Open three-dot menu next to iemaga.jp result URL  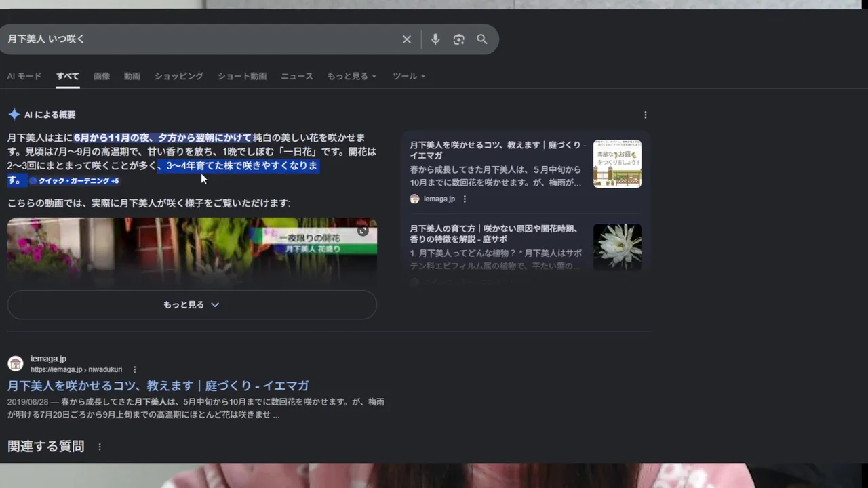pyautogui.click(x=135, y=369)
